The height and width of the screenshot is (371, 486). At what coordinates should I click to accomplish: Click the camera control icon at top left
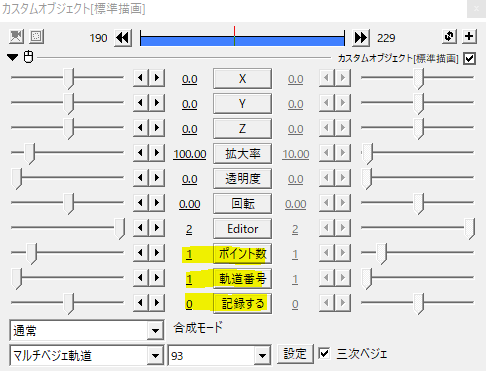coord(16,36)
